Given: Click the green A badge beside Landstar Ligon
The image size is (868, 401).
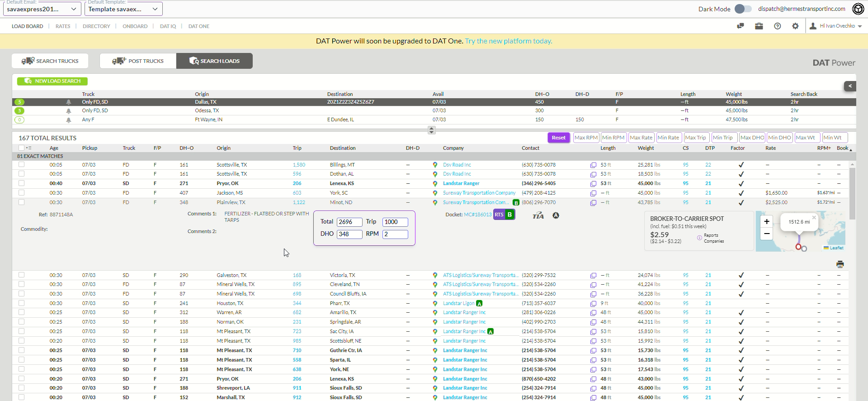Looking at the screenshot, I should 479,304.
